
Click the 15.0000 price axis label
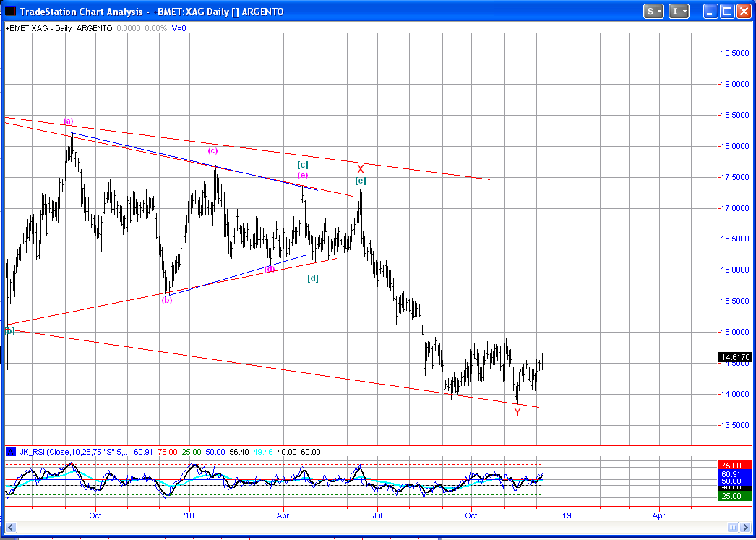click(735, 333)
